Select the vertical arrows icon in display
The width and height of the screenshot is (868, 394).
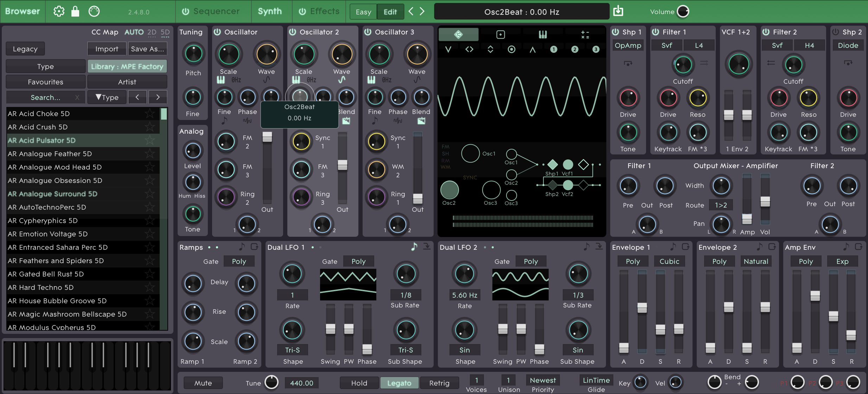tap(490, 49)
